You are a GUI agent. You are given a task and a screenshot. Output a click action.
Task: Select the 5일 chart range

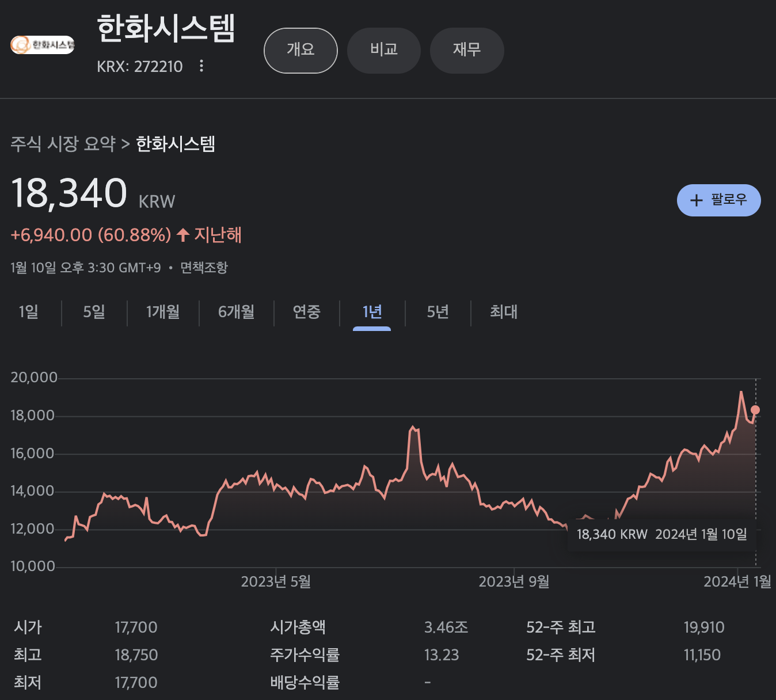click(94, 312)
